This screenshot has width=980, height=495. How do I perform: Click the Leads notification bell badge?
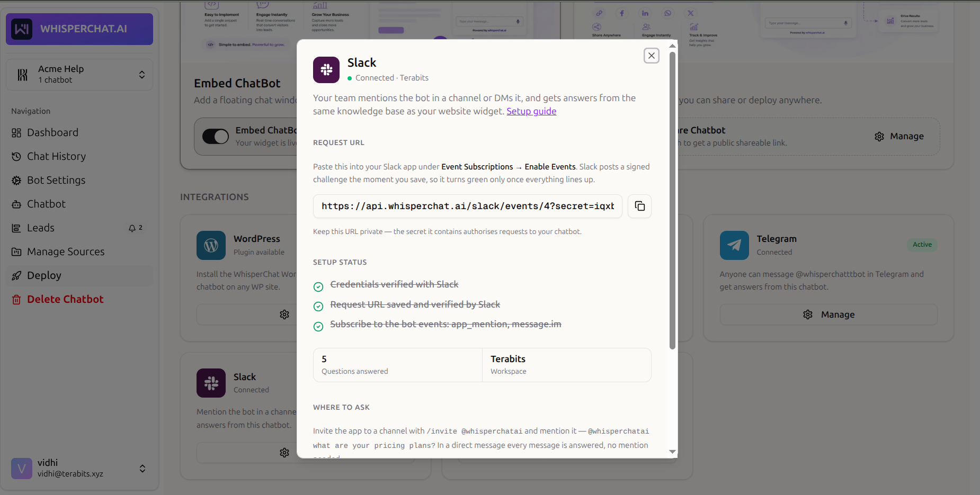135,228
